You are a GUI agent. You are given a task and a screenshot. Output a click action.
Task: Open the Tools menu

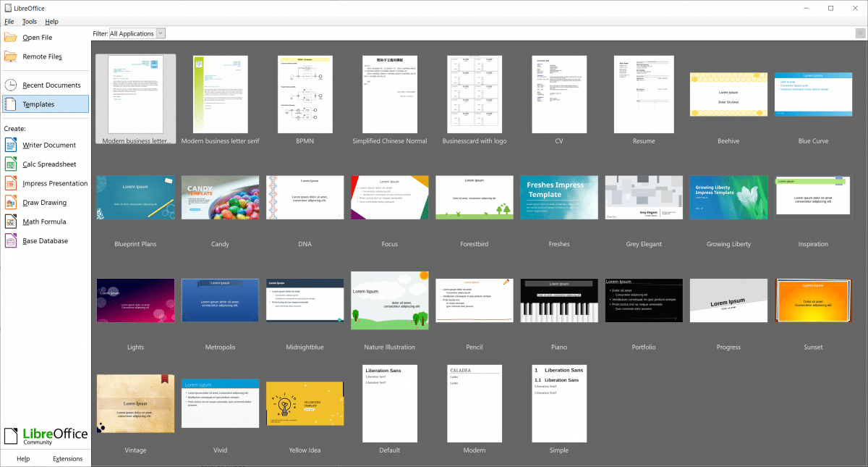(x=29, y=22)
